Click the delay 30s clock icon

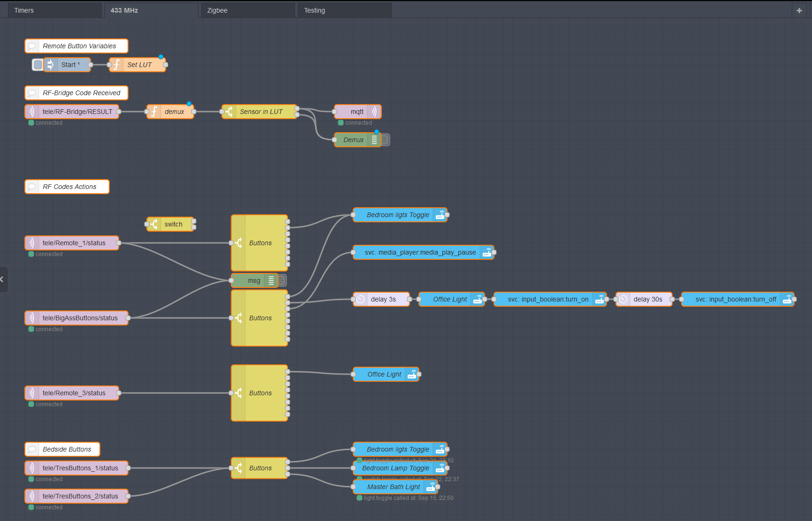(623, 299)
